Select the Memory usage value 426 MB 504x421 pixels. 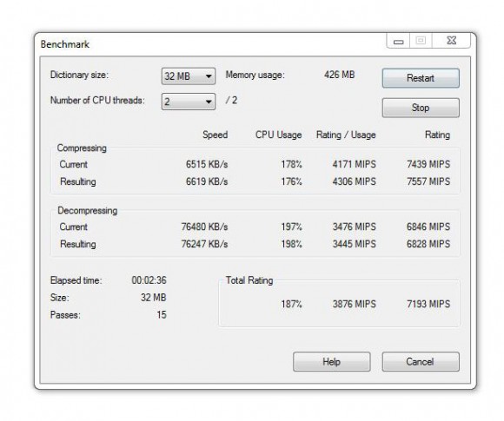339,75
